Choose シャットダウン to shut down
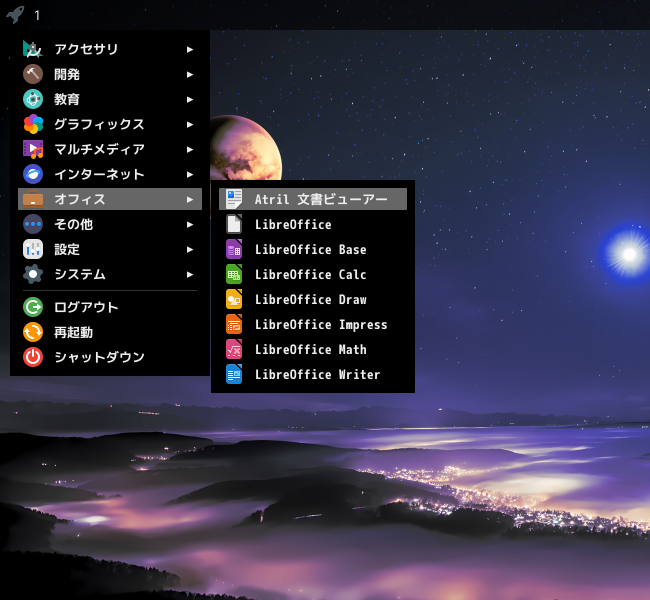The image size is (650, 600). [110, 357]
